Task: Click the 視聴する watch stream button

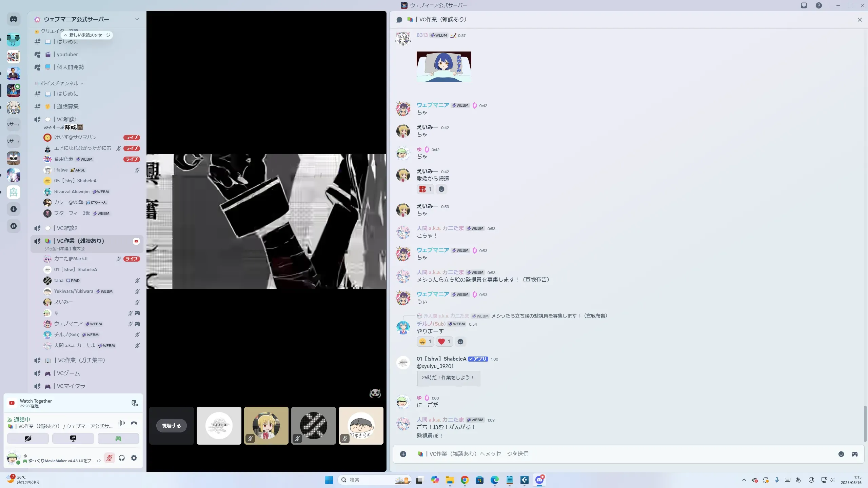Action: click(x=171, y=426)
